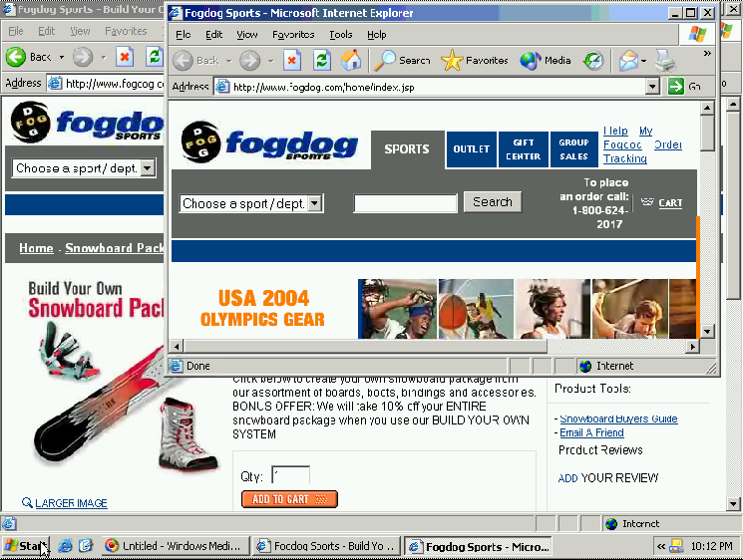Click ADD TO CART button
Image resolution: width=743 pixels, height=560 pixels.
point(289,499)
